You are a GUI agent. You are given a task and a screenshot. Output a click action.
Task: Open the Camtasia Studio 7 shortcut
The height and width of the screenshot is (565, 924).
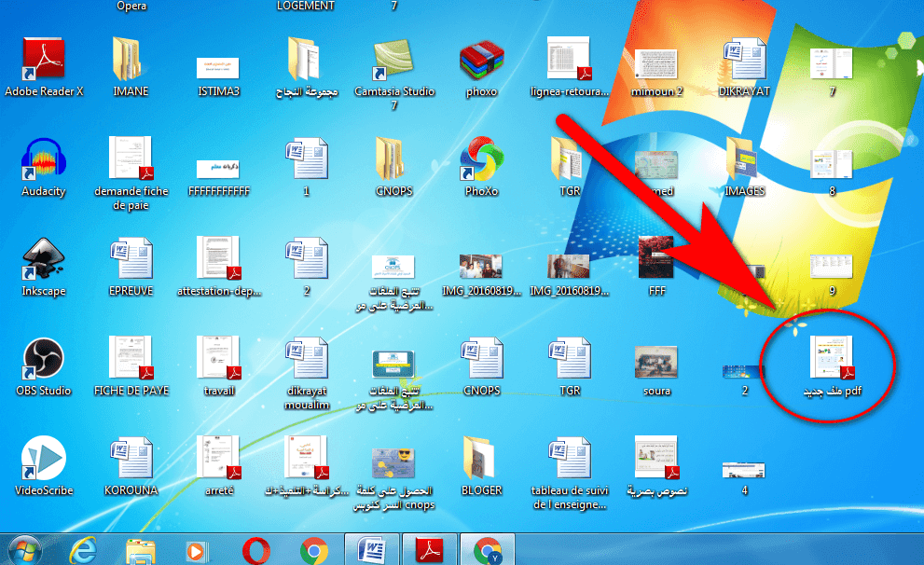394,60
